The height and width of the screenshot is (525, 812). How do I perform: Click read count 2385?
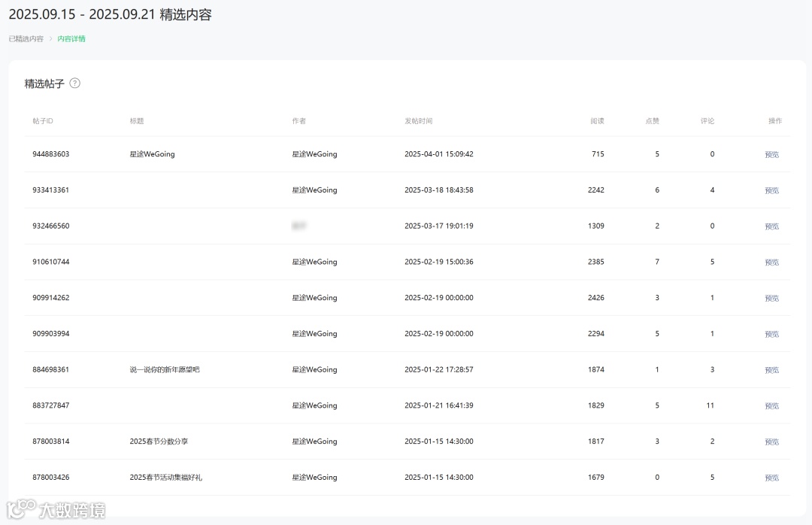point(596,262)
